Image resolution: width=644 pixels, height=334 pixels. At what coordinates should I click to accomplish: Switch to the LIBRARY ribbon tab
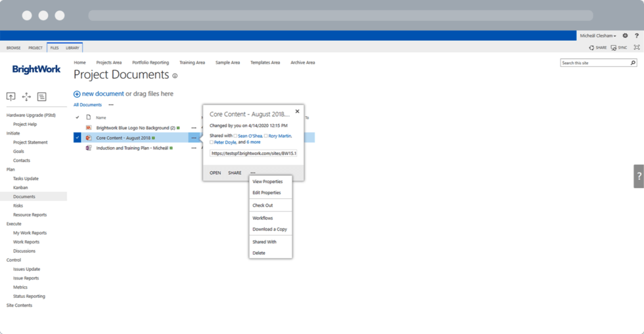point(72,48)
